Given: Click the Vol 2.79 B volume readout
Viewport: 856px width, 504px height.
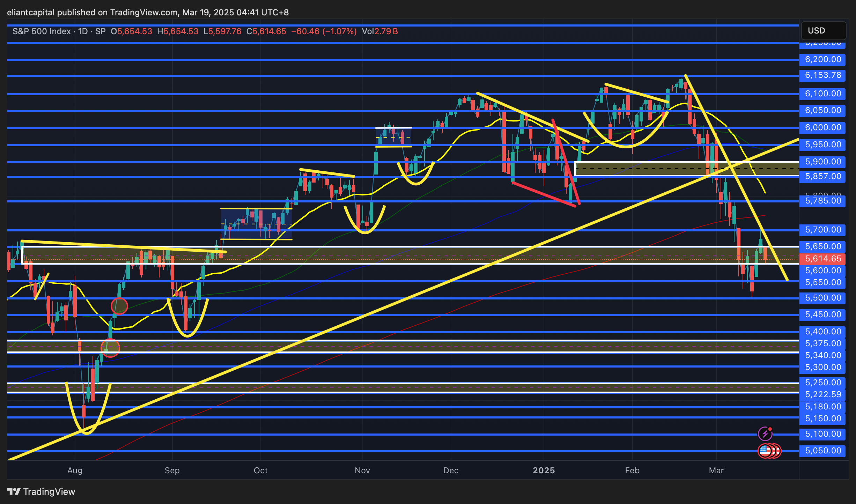Looking at the screenshot, I should 380,31.
